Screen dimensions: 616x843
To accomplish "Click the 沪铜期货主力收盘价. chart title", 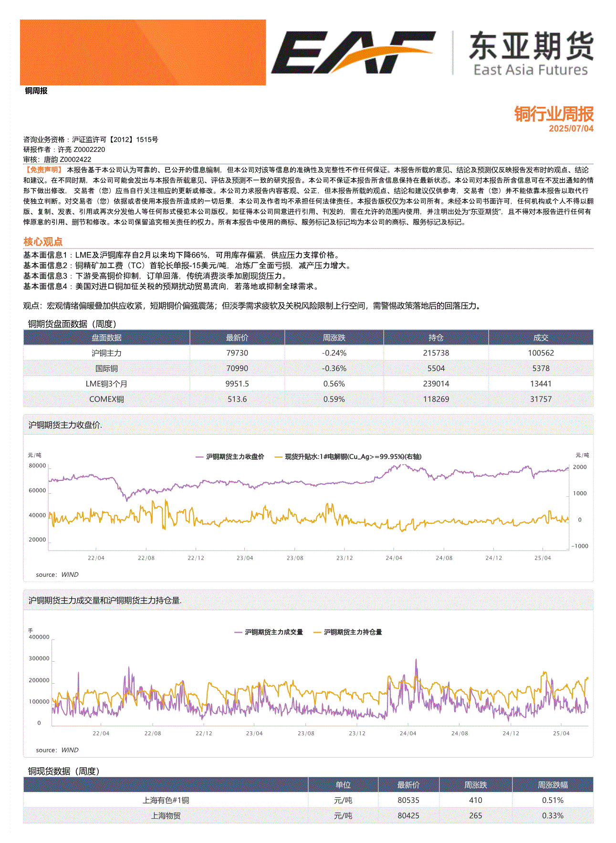I will coord(65,425).
